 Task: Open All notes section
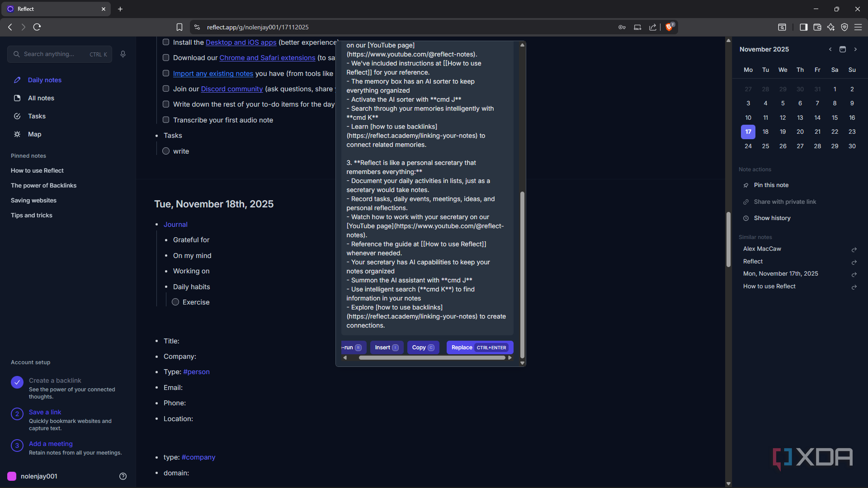41,98
